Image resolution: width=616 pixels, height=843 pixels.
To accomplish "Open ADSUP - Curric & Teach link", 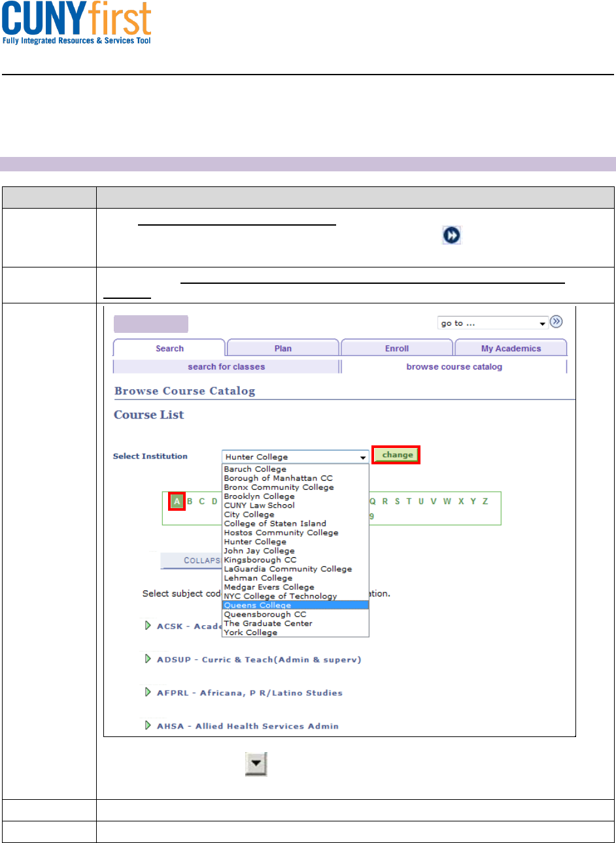I will tap(259, 659).
